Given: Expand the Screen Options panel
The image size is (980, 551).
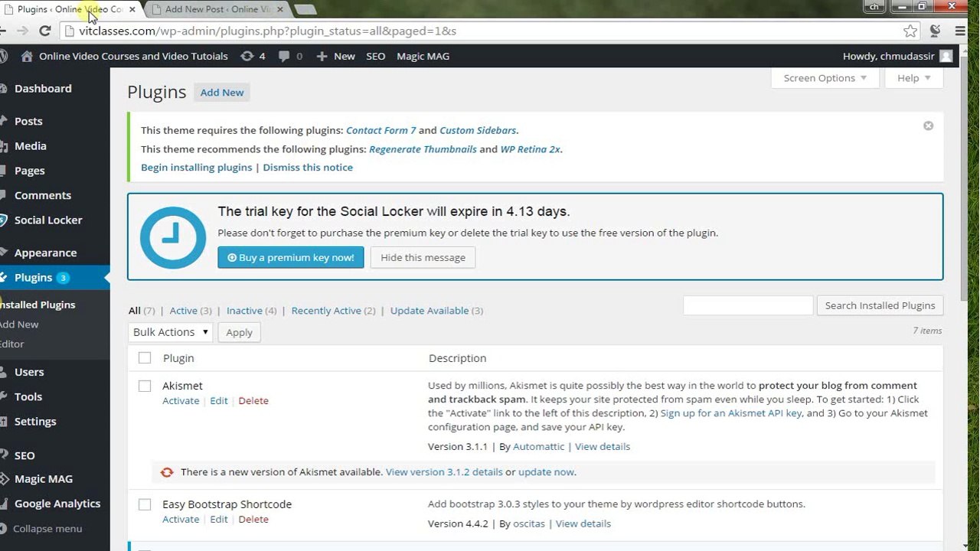Looking at the screenshot, I should pos(825,78).
